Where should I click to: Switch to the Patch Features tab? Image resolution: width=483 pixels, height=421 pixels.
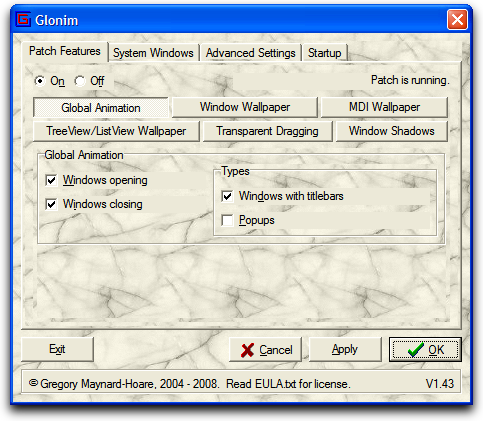tap(65, 51)
